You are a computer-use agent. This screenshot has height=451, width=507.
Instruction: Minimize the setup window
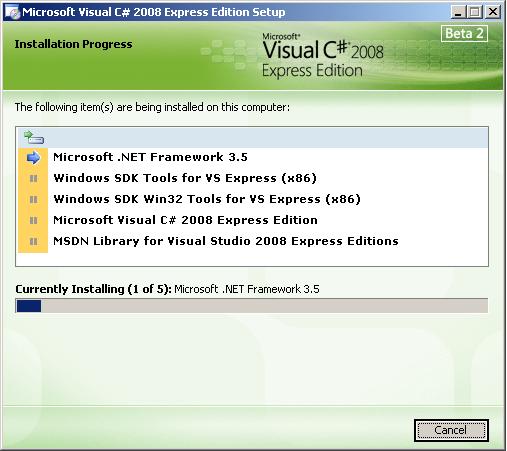[x=458, y=12]
